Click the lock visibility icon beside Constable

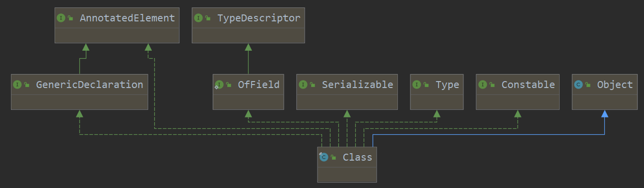click(492, 85)
